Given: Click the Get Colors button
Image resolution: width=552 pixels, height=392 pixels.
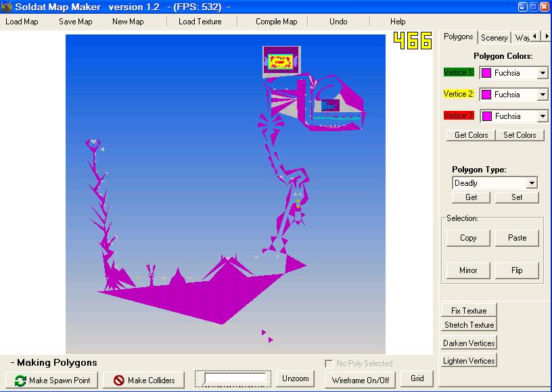Looking at the screenshot, I should (x=471, y=135).
